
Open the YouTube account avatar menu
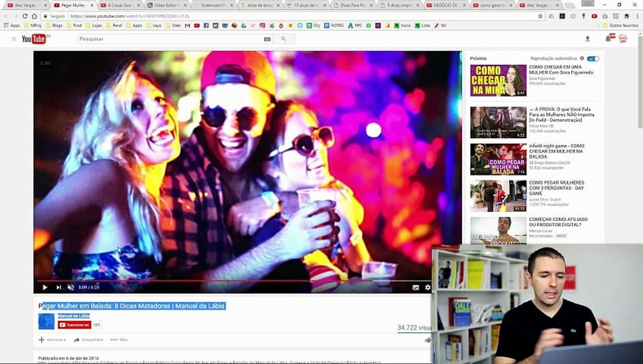(623, 38)
